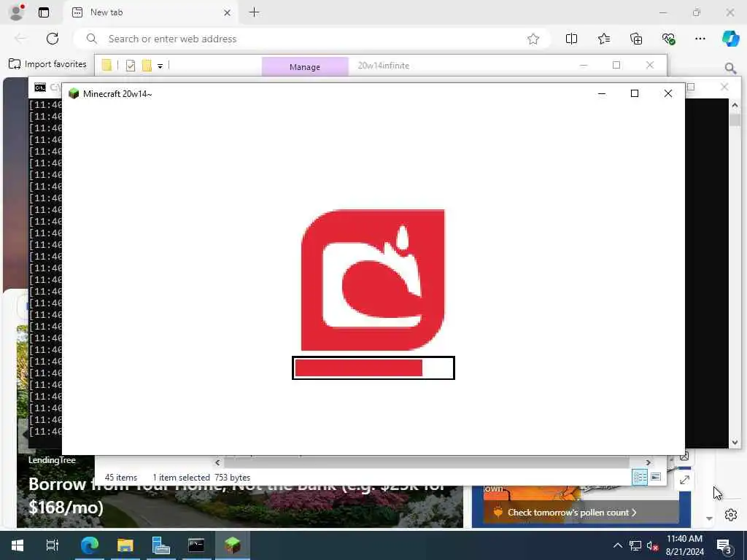Click the File Explorer new folder icon
Image resolution: width=747 pixels, height=560 pixels.
coord(147,65)
